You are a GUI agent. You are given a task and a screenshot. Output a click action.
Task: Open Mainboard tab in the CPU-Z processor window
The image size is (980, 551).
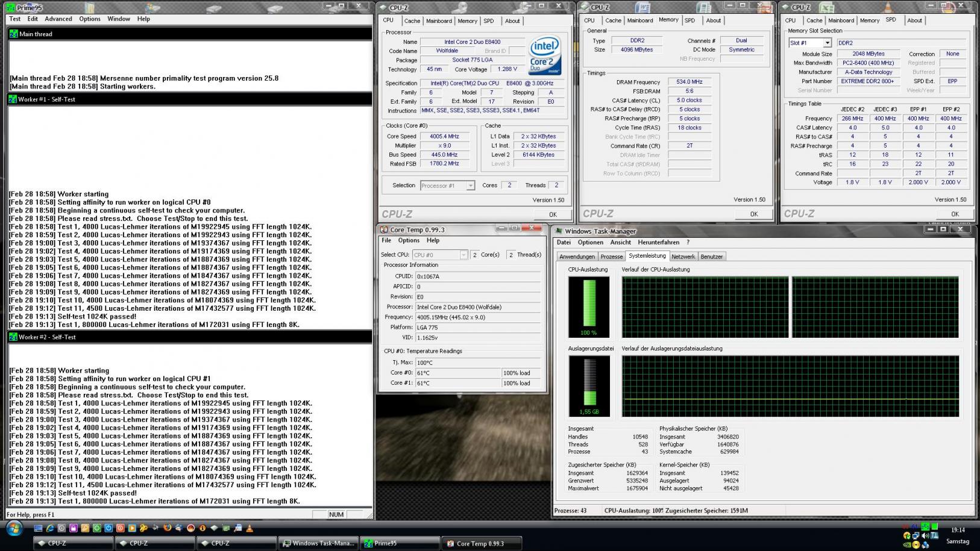[439, 21]
